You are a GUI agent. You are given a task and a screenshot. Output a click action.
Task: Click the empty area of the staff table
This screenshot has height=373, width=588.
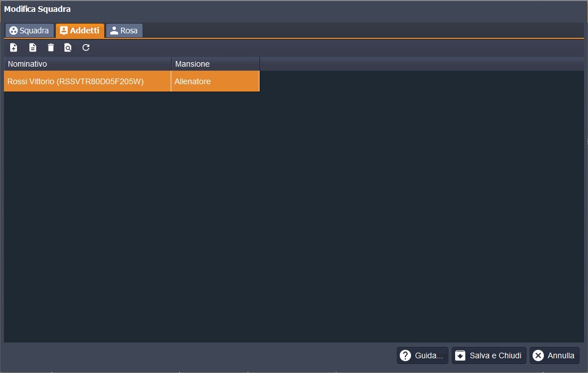294,215
